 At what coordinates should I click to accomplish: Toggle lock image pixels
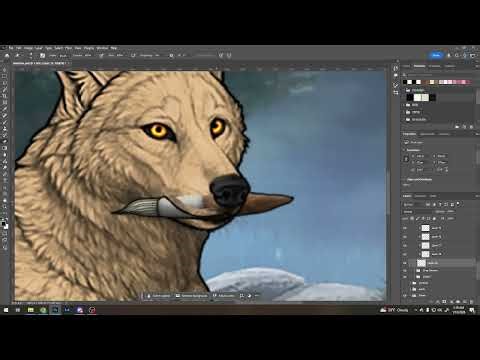pos(418,218)
